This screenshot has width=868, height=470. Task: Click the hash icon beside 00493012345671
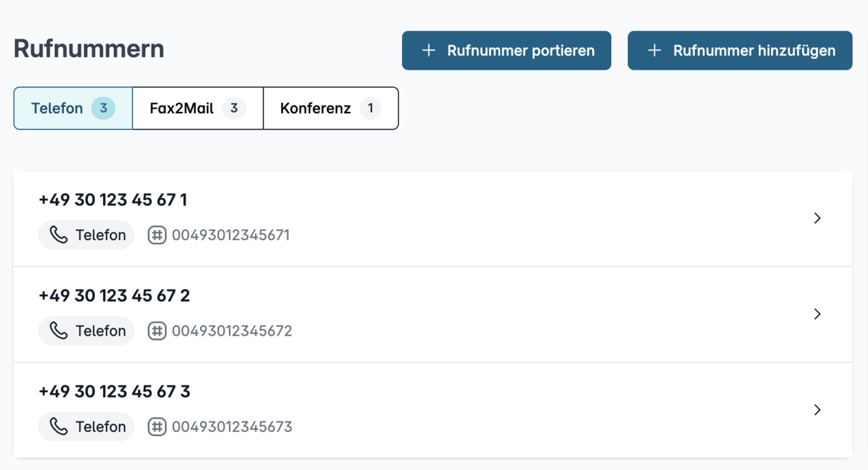(157, 235)
